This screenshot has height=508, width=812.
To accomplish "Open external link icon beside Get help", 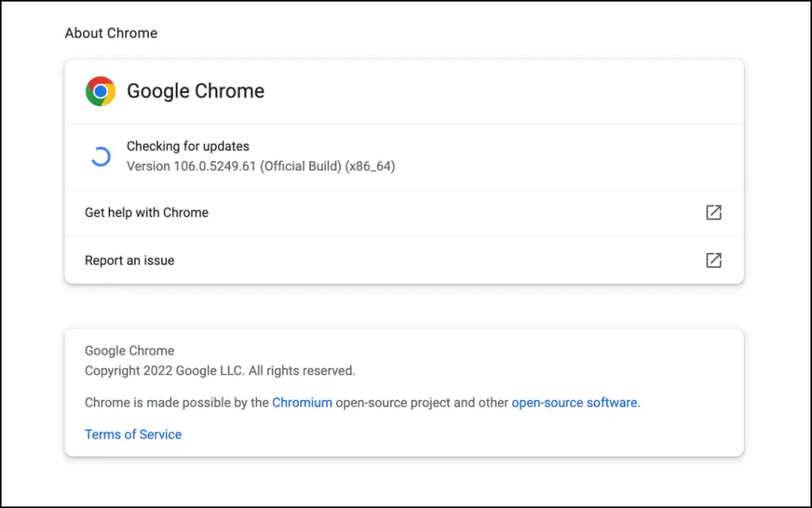I will pos(714,212).
